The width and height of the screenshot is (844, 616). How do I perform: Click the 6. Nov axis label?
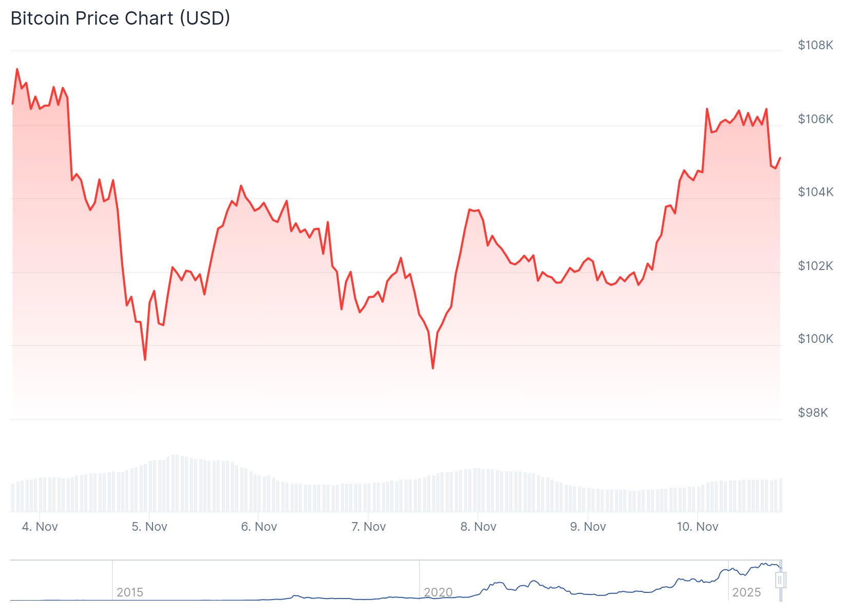click(259, 527)
